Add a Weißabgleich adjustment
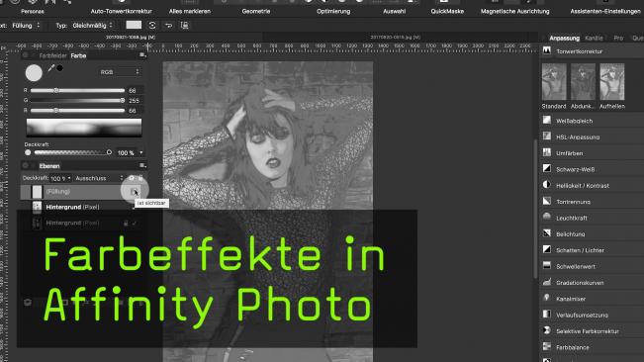The height and width of the screenshot is (362, 644). coord(592,121)
